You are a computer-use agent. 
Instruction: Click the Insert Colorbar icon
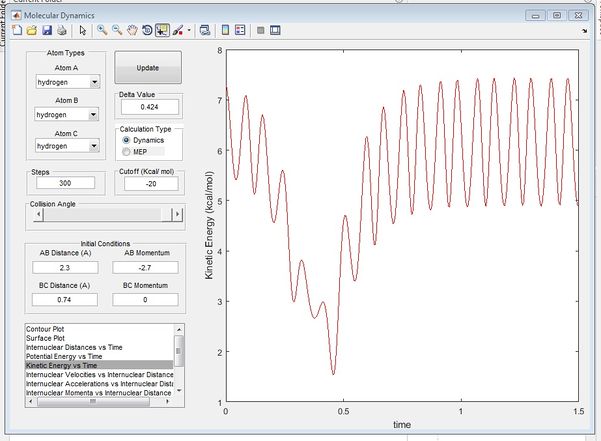225,30
